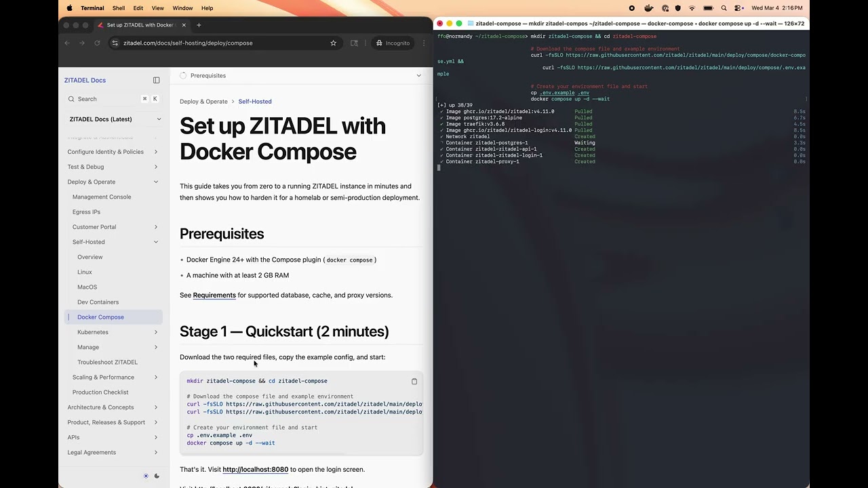
Task: Switch to dark theme moon icon
Action: [157, 476]
